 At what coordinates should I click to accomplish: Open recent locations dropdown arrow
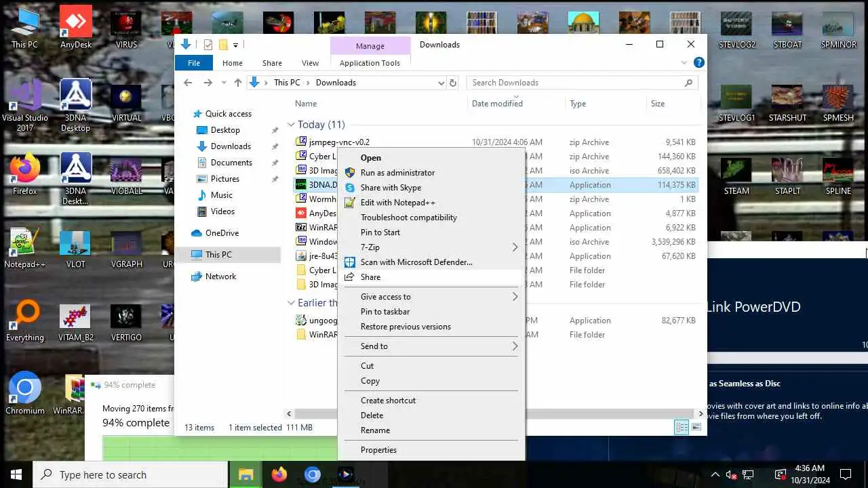(224, 83)
